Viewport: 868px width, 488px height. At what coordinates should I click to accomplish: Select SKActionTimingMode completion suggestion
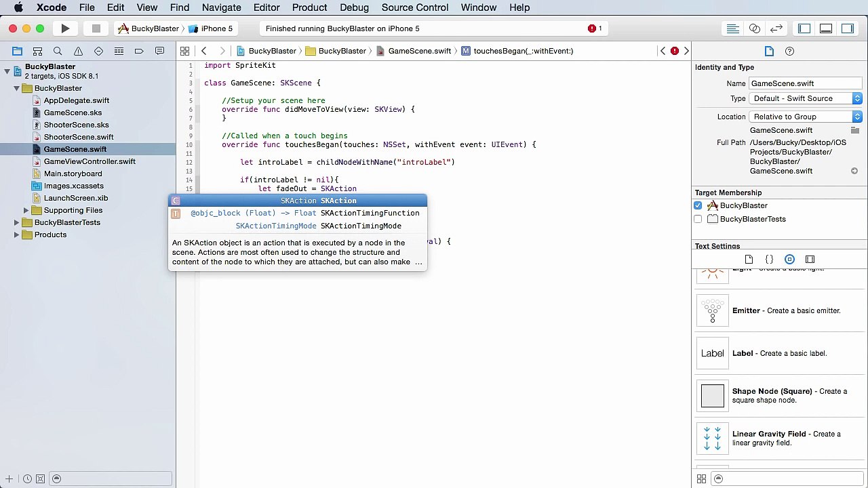(x=298, y=226)
